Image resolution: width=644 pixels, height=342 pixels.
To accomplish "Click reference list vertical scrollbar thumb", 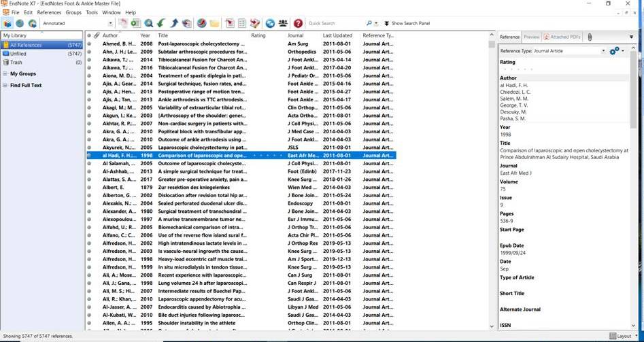I will 492,44.
